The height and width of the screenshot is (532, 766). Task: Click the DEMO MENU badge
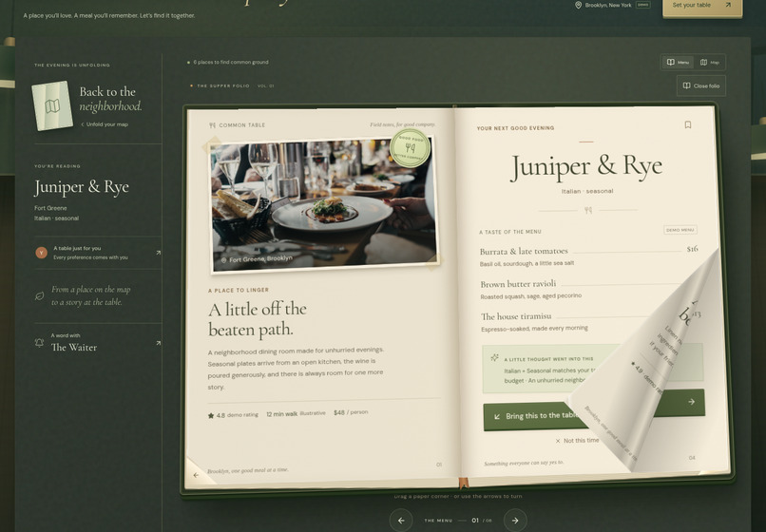pos(680,230)
